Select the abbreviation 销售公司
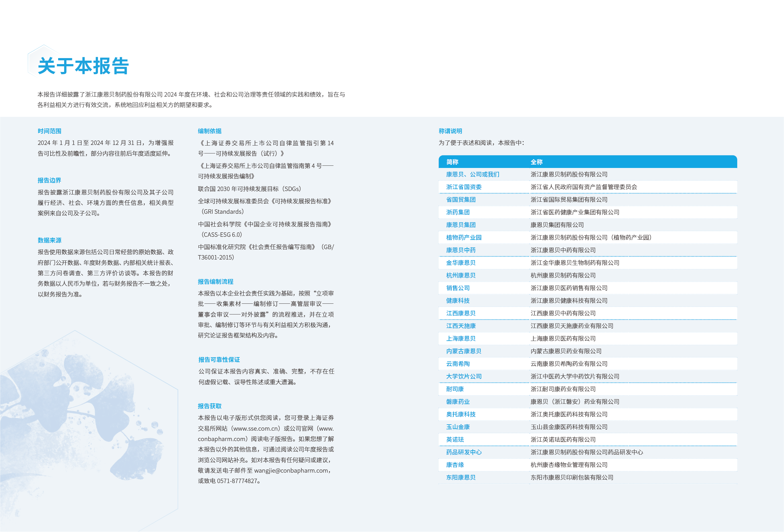 point(458,288)
